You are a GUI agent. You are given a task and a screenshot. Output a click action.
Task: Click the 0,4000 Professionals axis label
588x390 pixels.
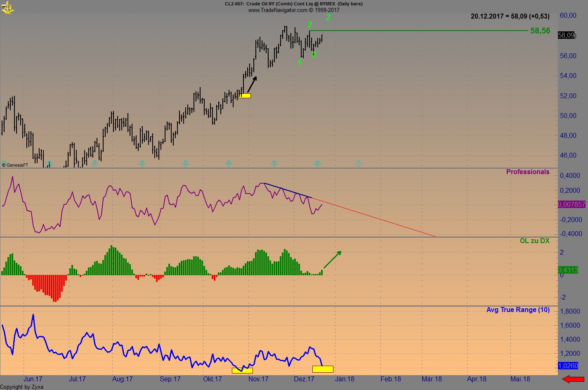(570, 175)
